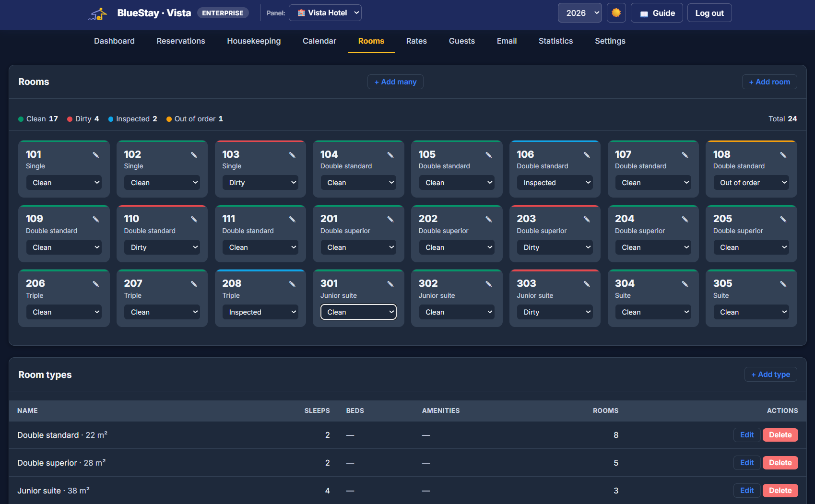Open status dropdown for room 303

555,312
